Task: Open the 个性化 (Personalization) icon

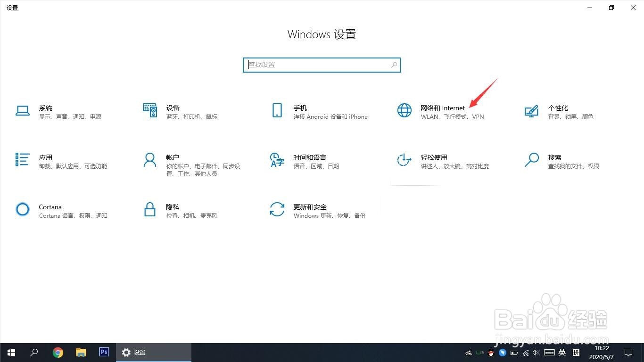Action: click(532, 111)
